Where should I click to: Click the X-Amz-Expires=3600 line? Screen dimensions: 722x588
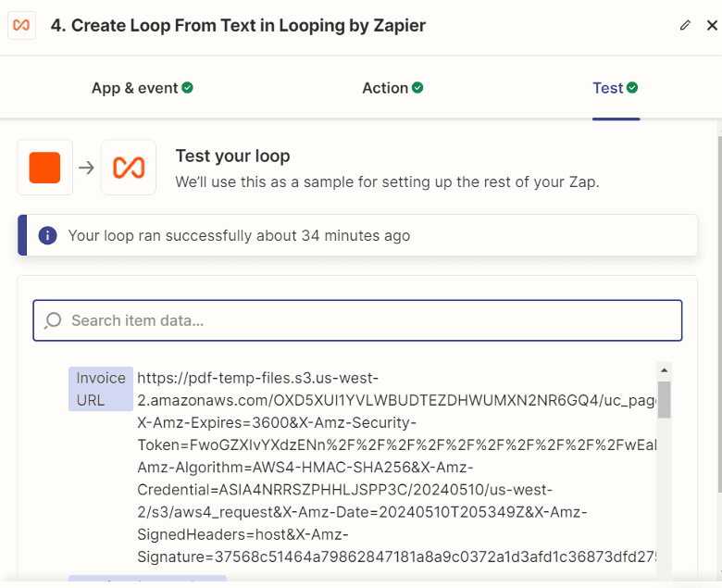[x=277, y=422]
